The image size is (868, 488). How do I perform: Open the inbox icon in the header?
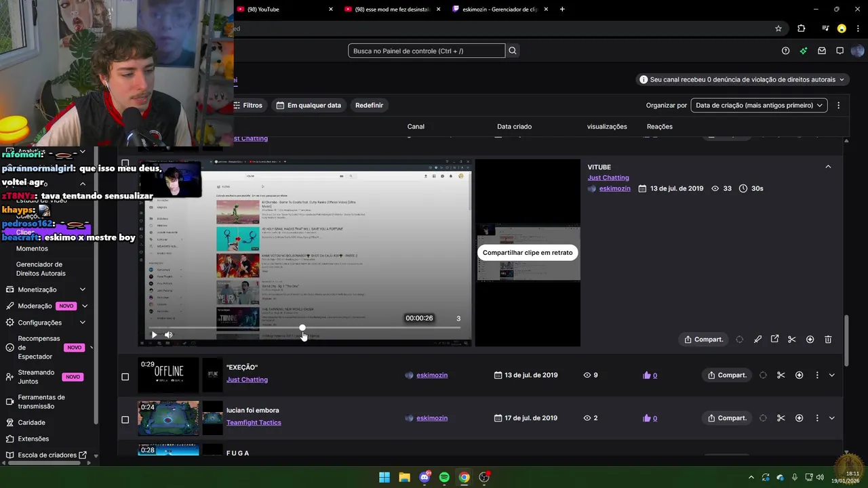tap(822, 51)
